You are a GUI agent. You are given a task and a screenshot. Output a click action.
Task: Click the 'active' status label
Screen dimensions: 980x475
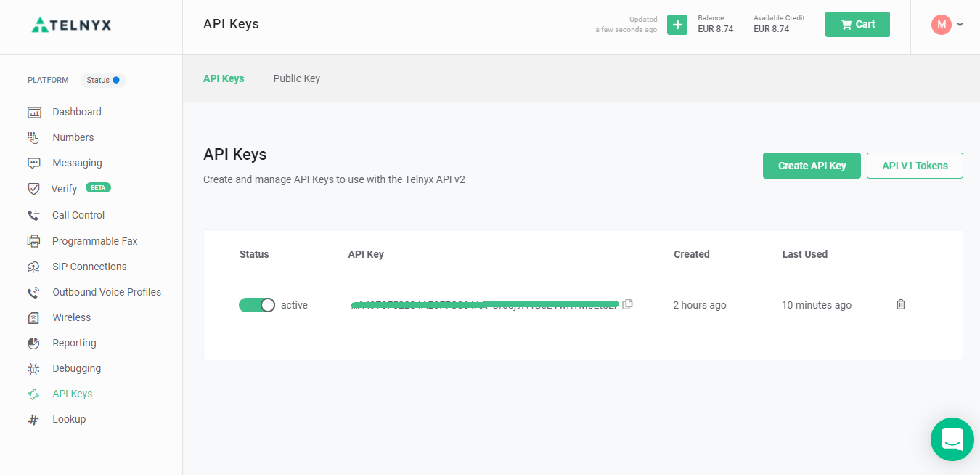pos(294,305)
